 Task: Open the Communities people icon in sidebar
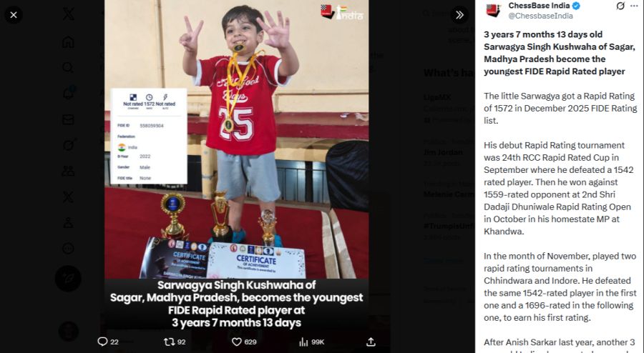click(x=68, y=171)
